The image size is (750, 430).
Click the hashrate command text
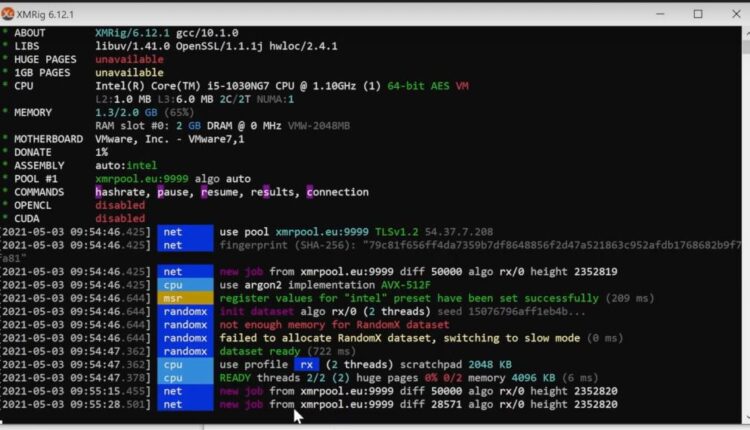pyautogui.click(x=121, y=192)
